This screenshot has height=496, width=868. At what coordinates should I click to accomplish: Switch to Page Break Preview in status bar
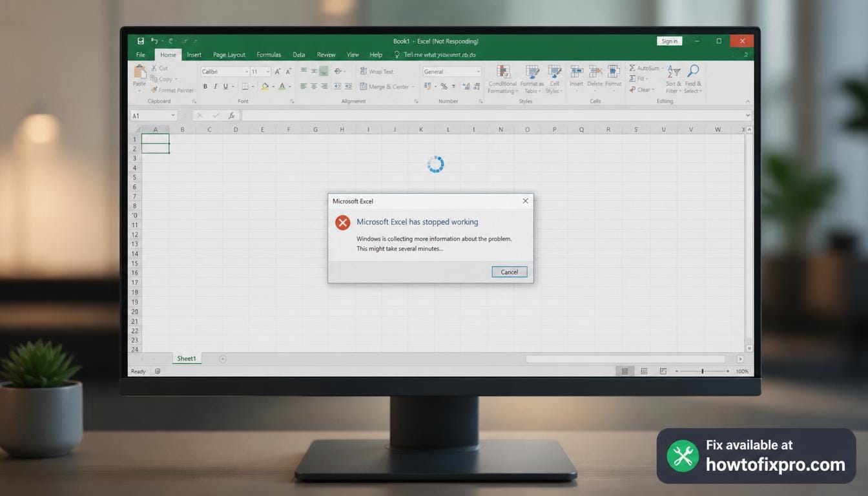point(663,371)
